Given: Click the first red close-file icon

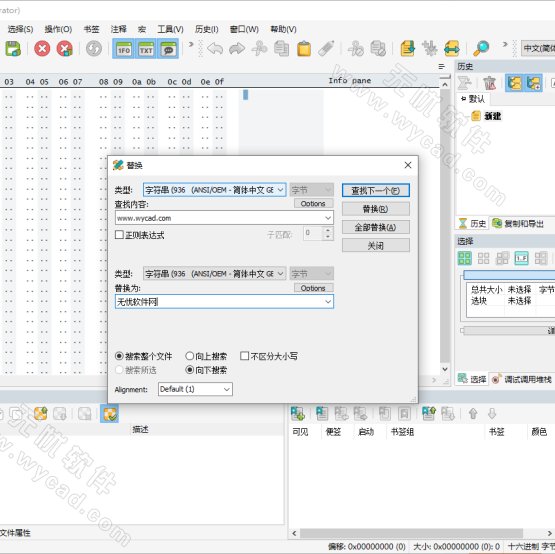Looking at the screenshot, I should pyautogui.click(x=42, y=48).
